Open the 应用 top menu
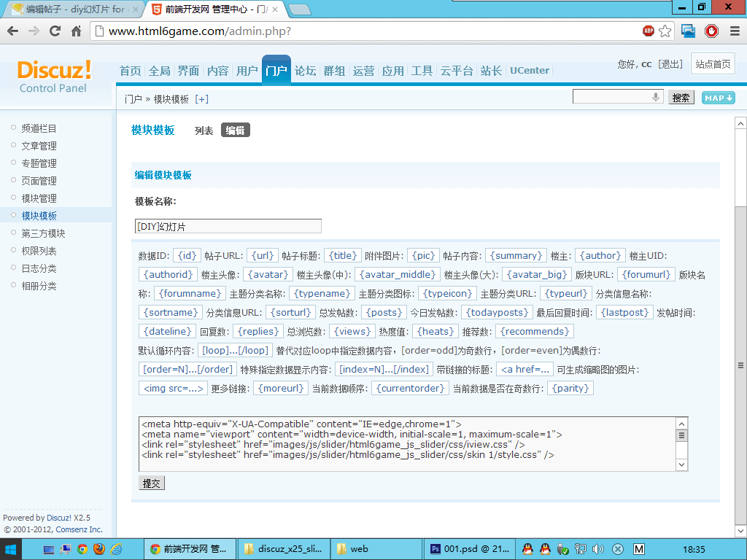 point(392,71)
